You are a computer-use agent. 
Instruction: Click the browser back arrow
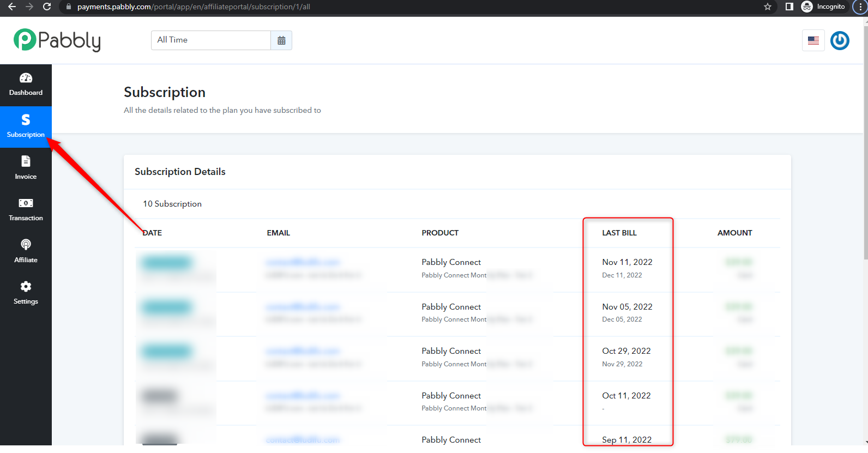12,7
